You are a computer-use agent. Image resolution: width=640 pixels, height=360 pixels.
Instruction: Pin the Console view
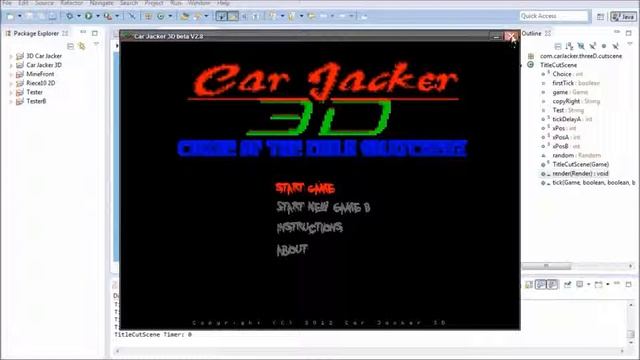567,284
